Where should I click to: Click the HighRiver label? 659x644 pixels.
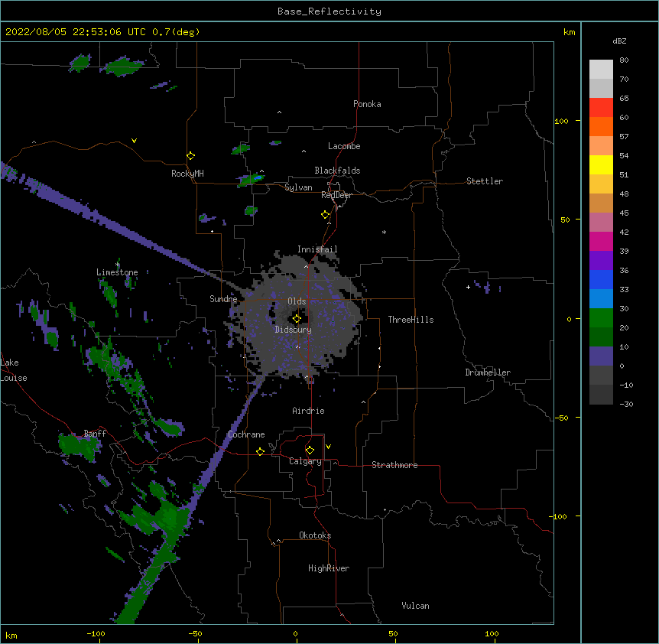point(329,568)
